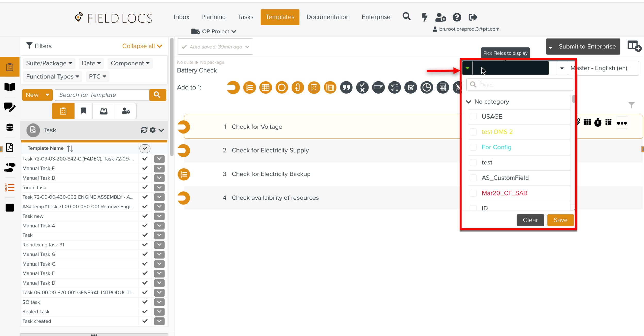
Task: Add a calculator block icon
Action: point(443,87)
